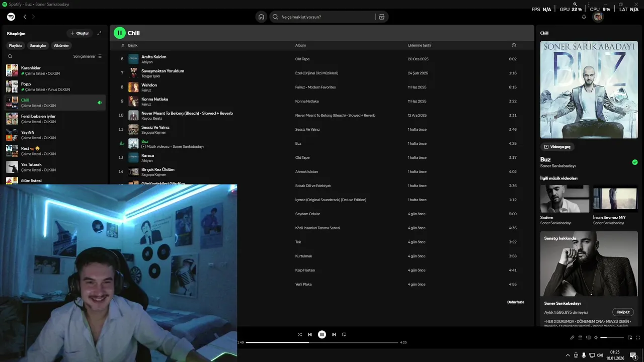Image resolution: width=644 pixels, height=362 pixels.
Task: Toggle repeat in the player bar
Action: coord(344,334)
